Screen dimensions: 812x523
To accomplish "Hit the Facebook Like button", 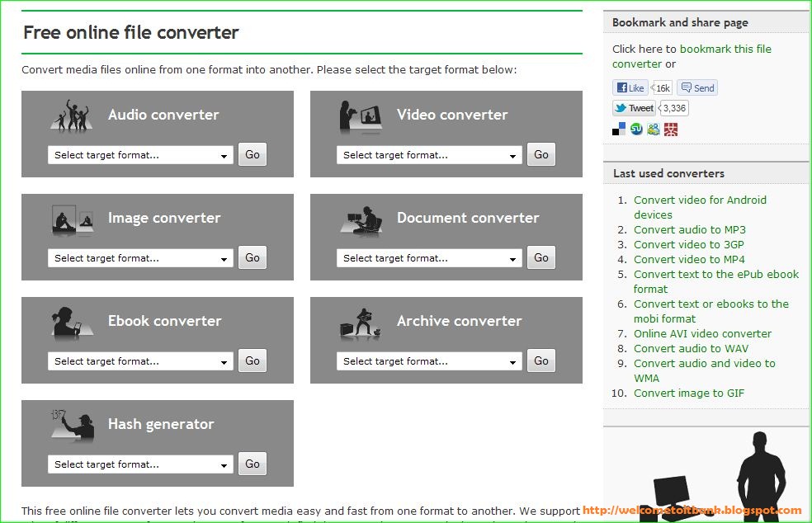I will coord(630,88).
